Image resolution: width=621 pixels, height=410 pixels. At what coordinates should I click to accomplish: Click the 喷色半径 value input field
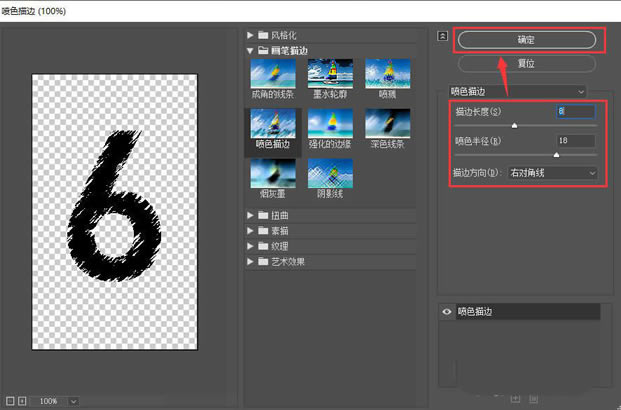(x=575, y=141)
